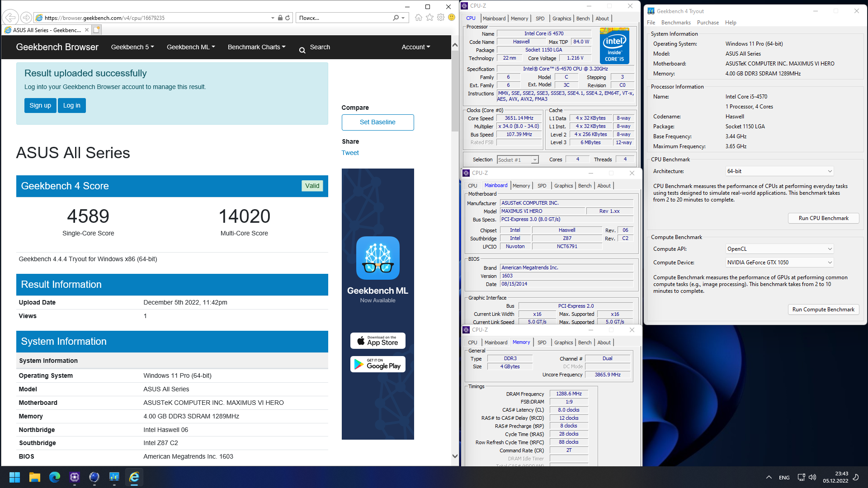Screen dimensions: 868x488
Task: Select the ASUS All Series browser tab
Action: pyautogui.click(x=47, y=30)
